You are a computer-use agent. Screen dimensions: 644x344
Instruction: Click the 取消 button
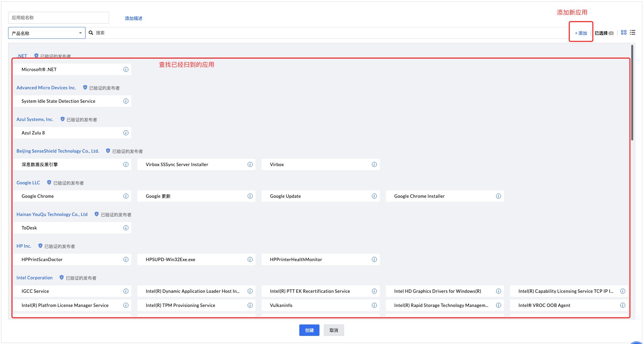point(334,330)
